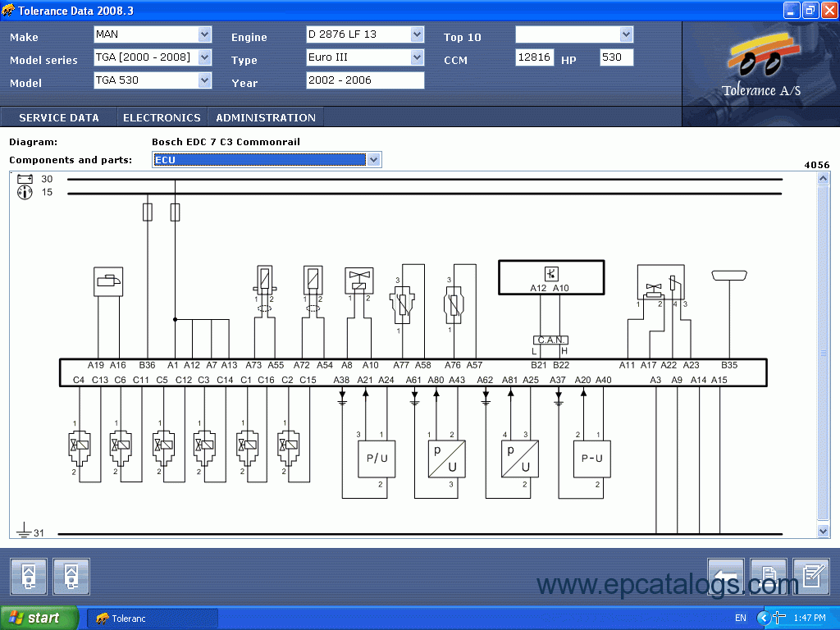The width and height of the screenshot is (840, 630).
Task: Click the Year field showing 2002 - 2006
Action: click(x=365, y=80)
